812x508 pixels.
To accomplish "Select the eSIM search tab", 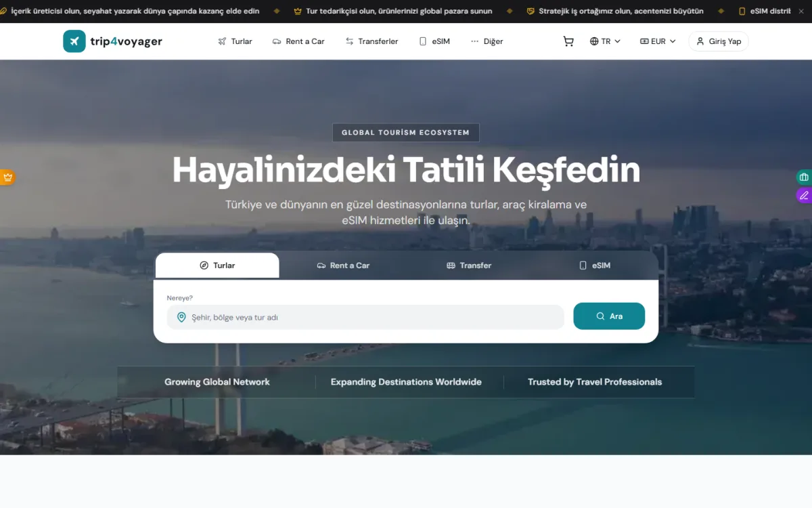I will click(595, 266).
